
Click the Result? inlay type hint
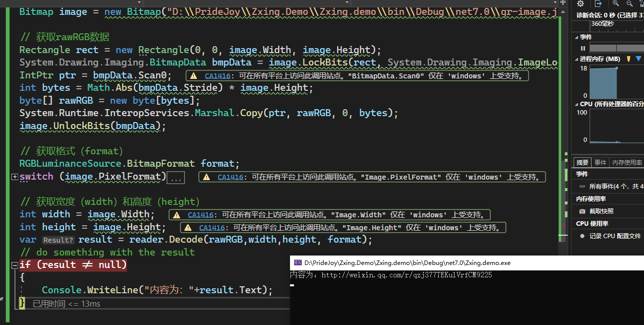point(58,240)
